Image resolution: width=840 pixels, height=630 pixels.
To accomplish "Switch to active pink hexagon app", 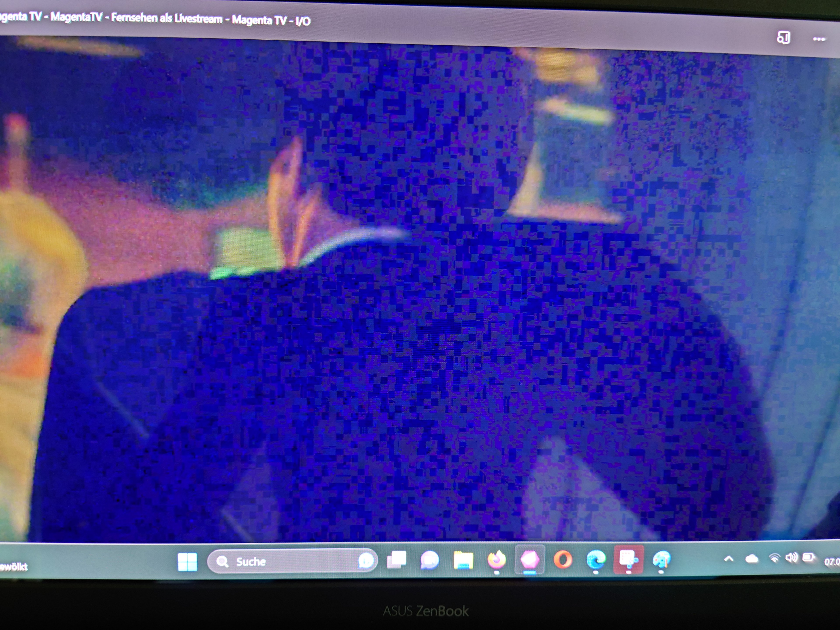I will click(530, 560).
